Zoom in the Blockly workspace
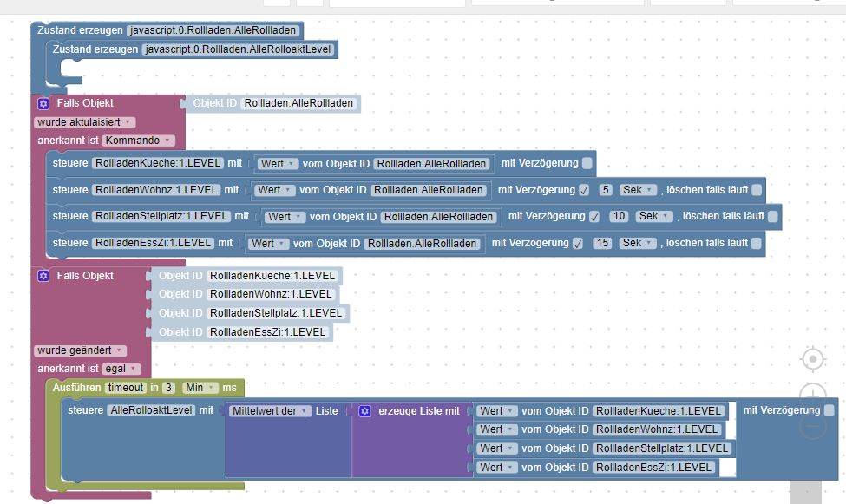Screen dimensions: 846x504 click(812, 393)
